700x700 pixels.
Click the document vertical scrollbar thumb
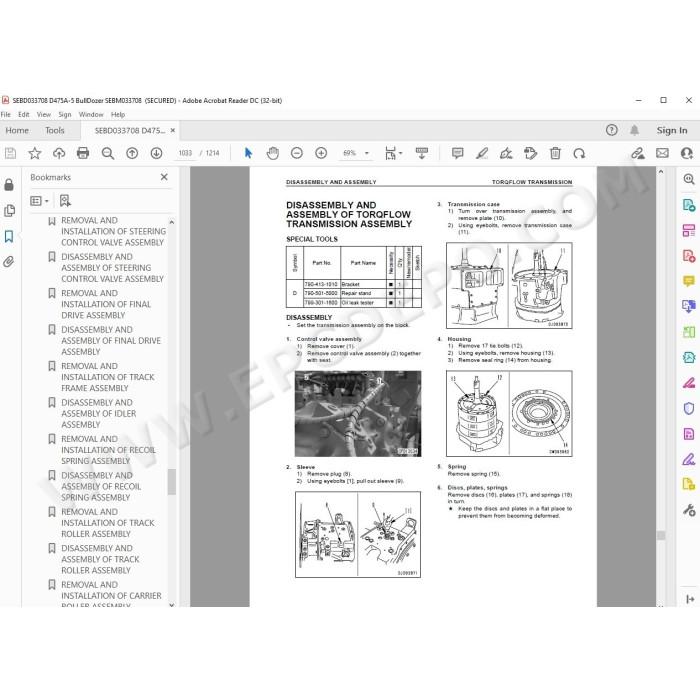(661, 535)
